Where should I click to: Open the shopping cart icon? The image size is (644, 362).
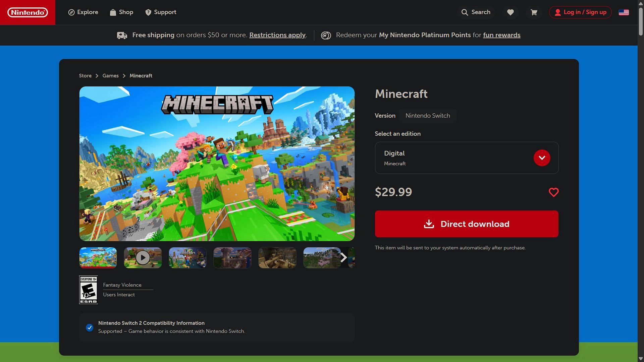point(534,12)
